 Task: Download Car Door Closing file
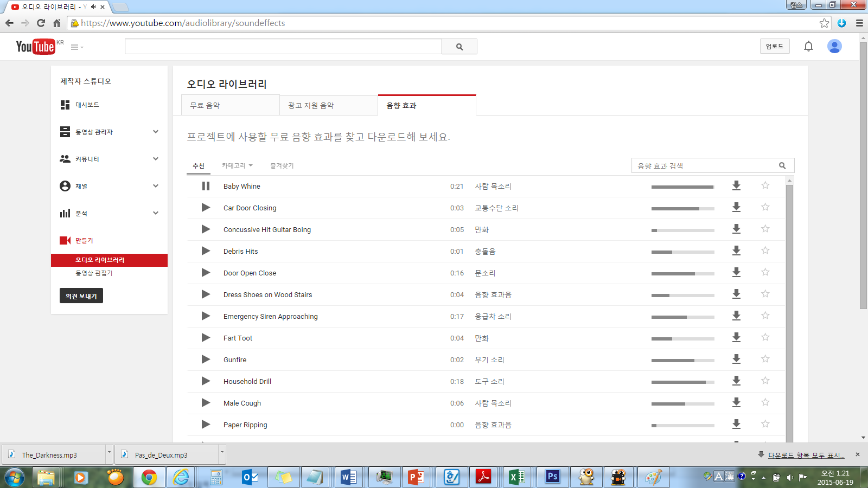click(736, 207)
